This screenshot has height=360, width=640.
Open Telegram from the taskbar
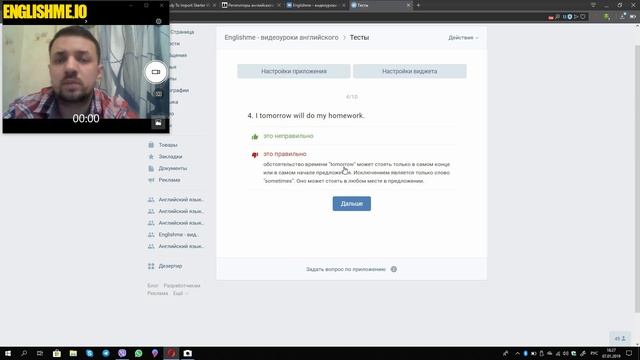106,353
